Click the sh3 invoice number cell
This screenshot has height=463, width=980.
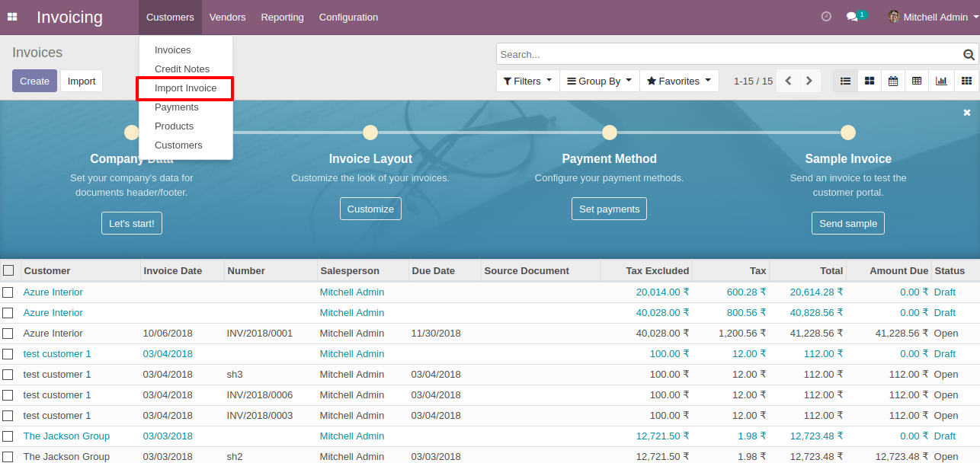pos(234,375)
